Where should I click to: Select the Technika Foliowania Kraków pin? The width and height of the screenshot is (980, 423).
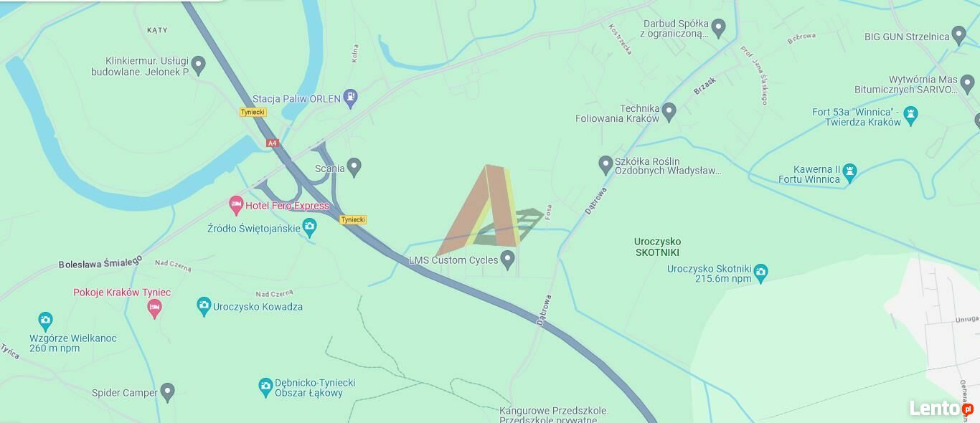[669, 113]
